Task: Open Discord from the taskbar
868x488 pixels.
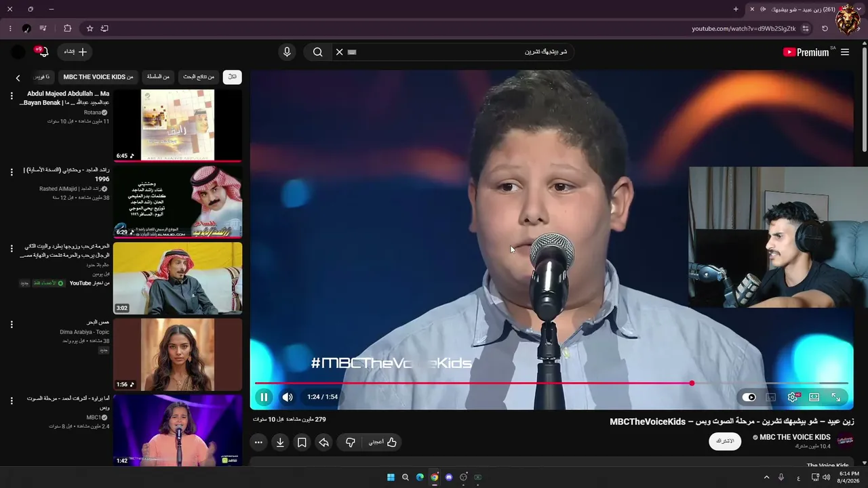Action: click(449, 477)
